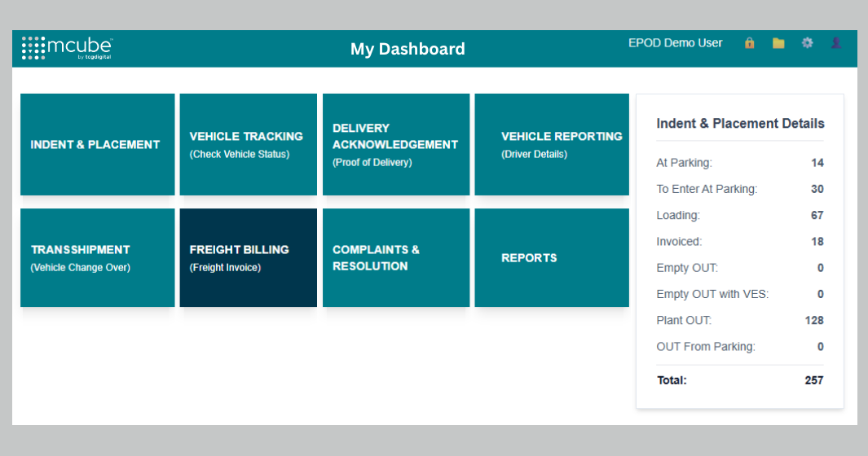Click the At Parking label
The width and height of the screenshot is (868, 456).
(685, 163)
